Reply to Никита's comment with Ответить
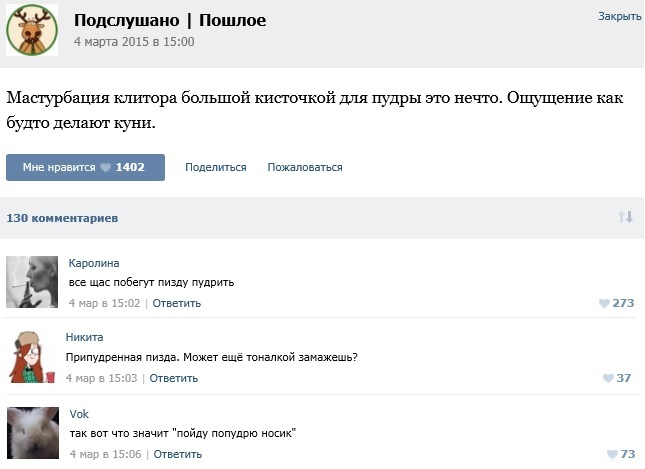The height and width of the screenshot is (469, 645). click(x=174, y=378)
